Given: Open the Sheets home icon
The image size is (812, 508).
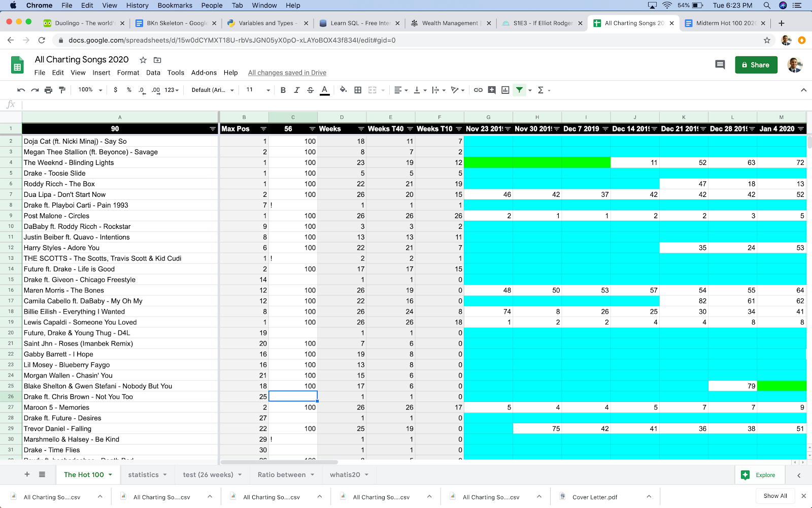Looking at the screenshot, I should [x=17, y=65].
